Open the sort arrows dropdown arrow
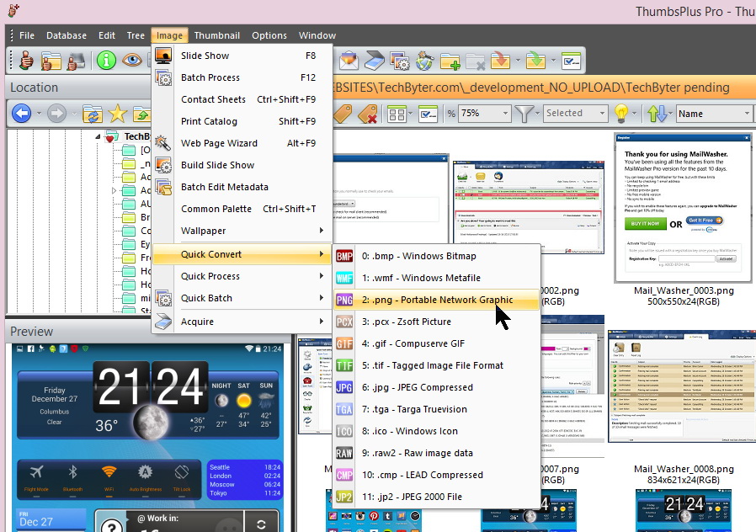This screenshot has height=532, width=756. [x=671, y=114]
